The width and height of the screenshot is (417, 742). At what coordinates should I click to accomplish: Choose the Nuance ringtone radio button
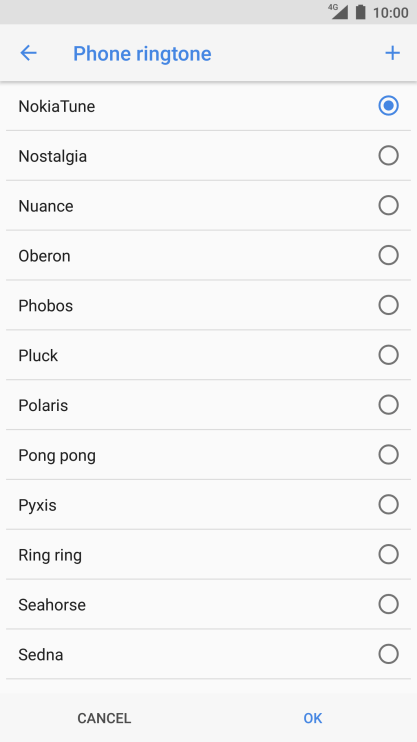(389, 205)
